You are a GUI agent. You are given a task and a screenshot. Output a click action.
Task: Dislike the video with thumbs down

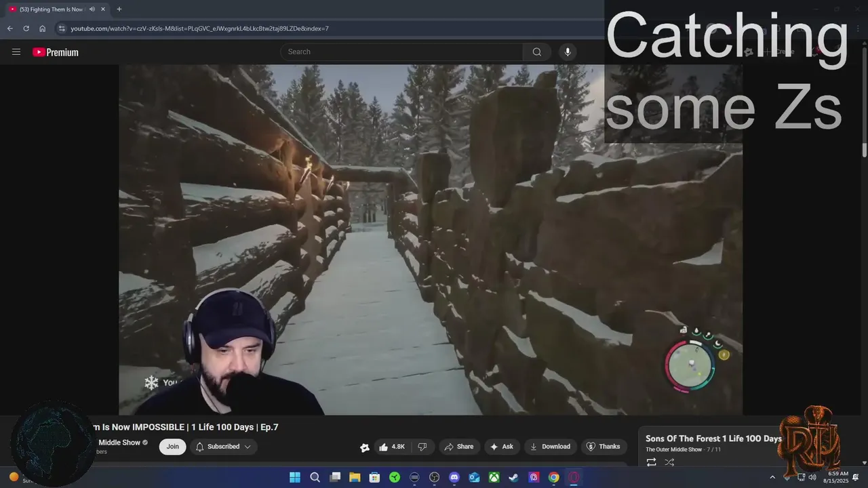(x=422, y=447)
